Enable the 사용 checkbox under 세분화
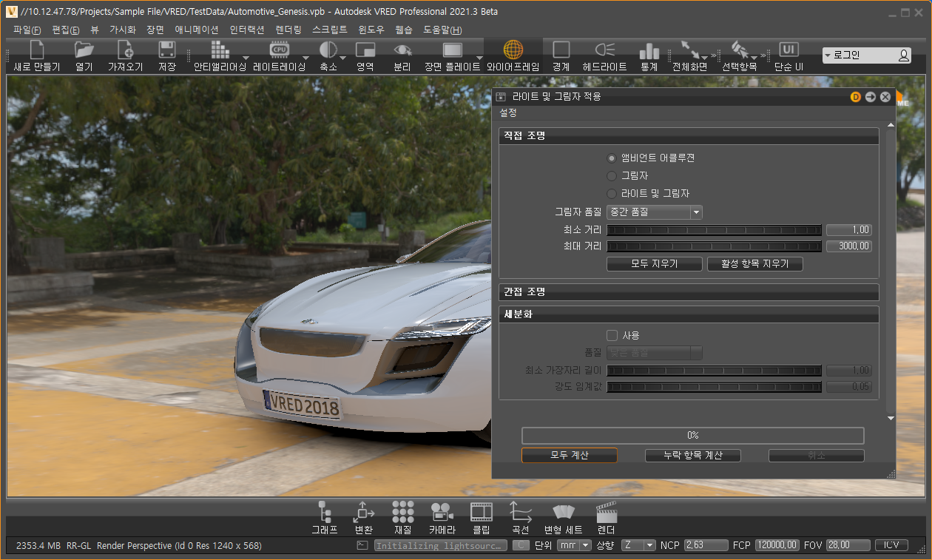 pos(612,335)
